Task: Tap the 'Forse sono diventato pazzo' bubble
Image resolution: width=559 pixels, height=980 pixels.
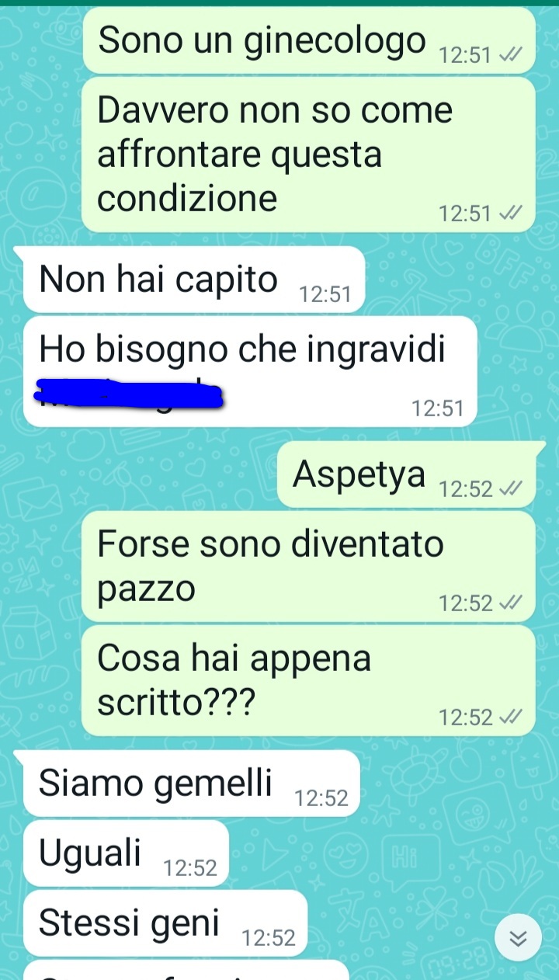Action: 309,567
